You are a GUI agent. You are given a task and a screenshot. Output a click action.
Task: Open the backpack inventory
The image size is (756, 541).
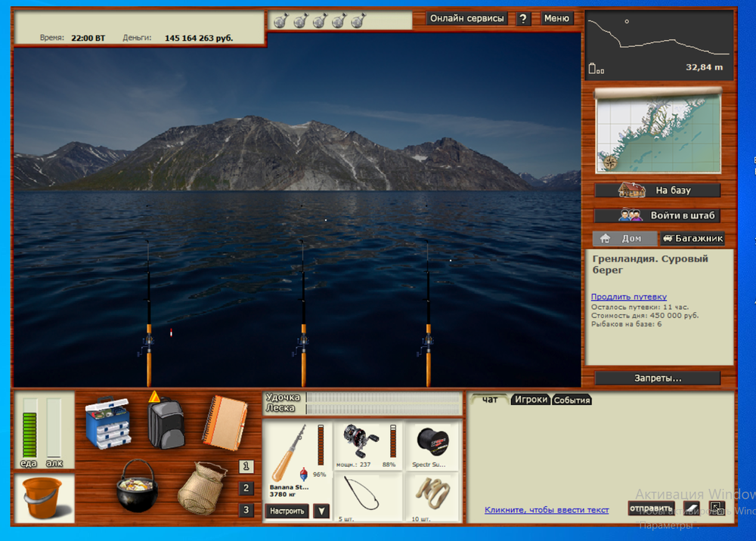166,422
